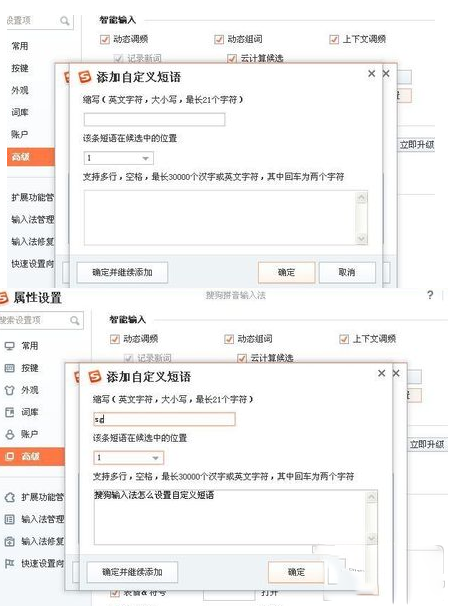Close blank-abbreviation dialog via inner X
This screenshot has width=452, height=606.
pos(372,73)
